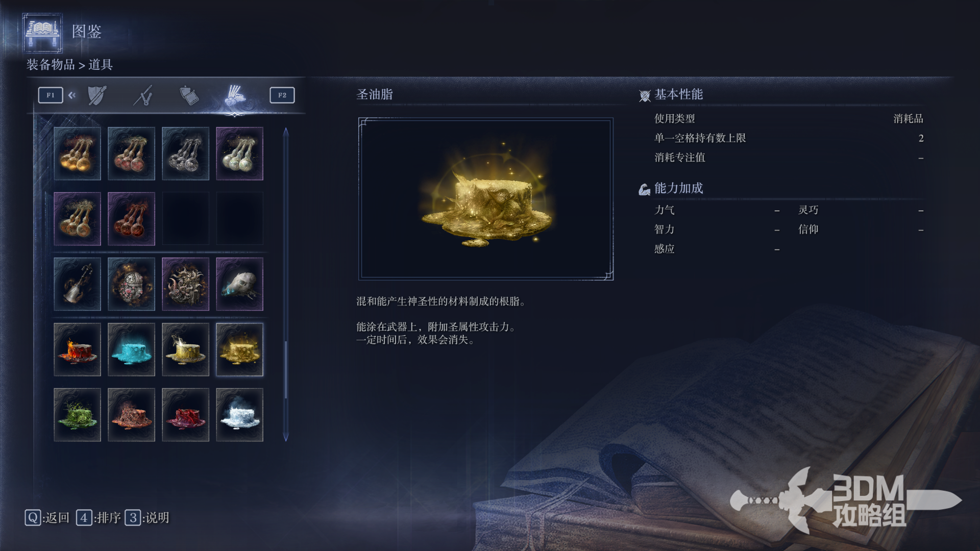Click the F2 next category button
The width and height of the screenshot is (980, 551).
[282, 95]
